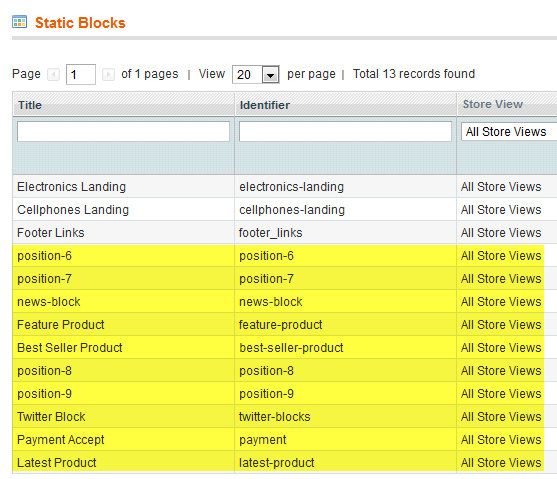Open the Electronics Landing block row

point(285,187)
